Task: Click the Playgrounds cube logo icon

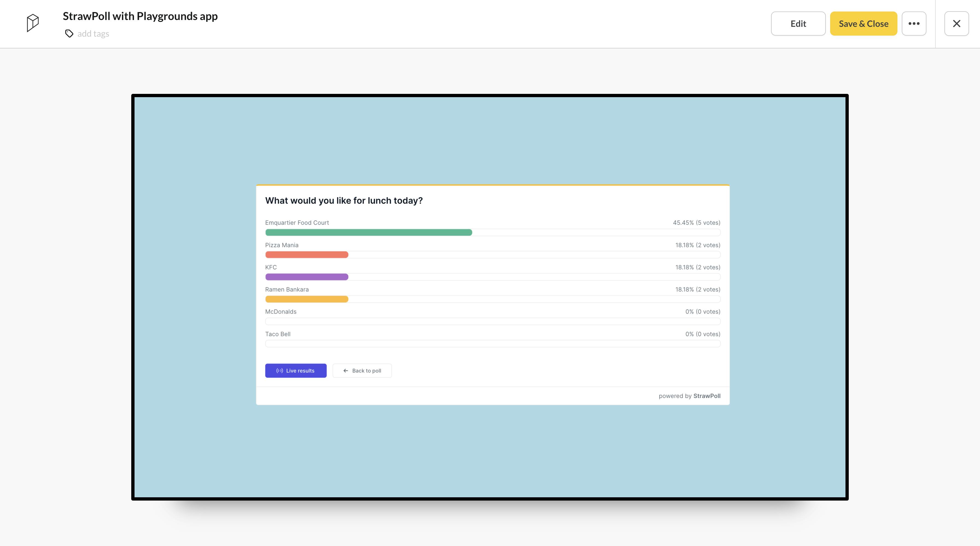Action: coord(32,23)
